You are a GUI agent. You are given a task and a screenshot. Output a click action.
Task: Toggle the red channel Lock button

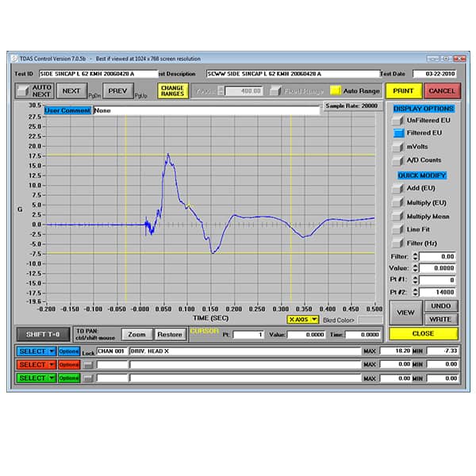click(x=88, y=365)
